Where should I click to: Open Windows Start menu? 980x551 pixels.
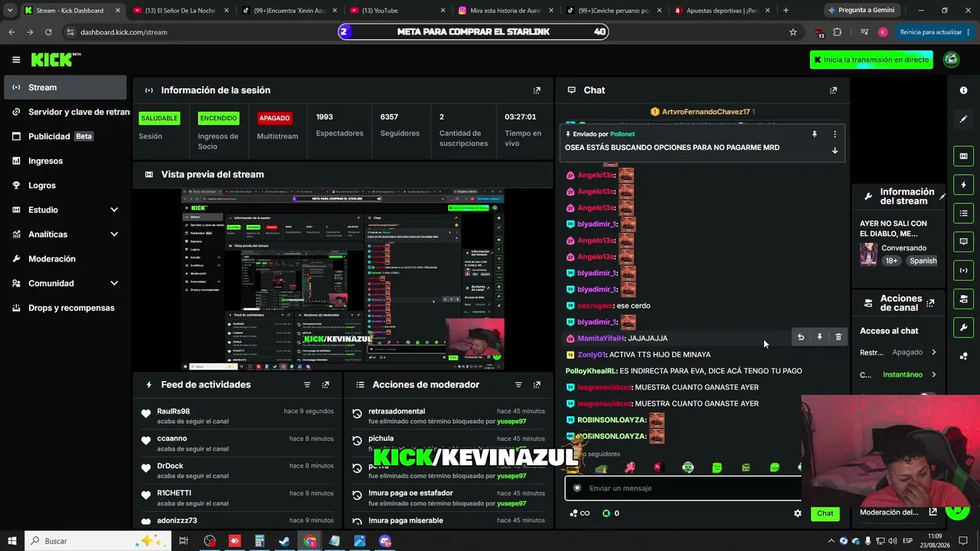[x=11, y=541]
